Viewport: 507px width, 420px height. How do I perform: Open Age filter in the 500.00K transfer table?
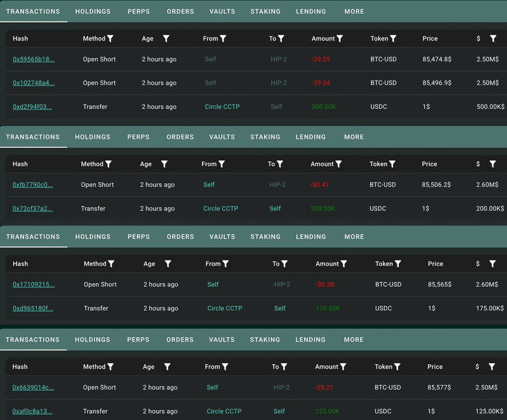[x=166, y=39]
